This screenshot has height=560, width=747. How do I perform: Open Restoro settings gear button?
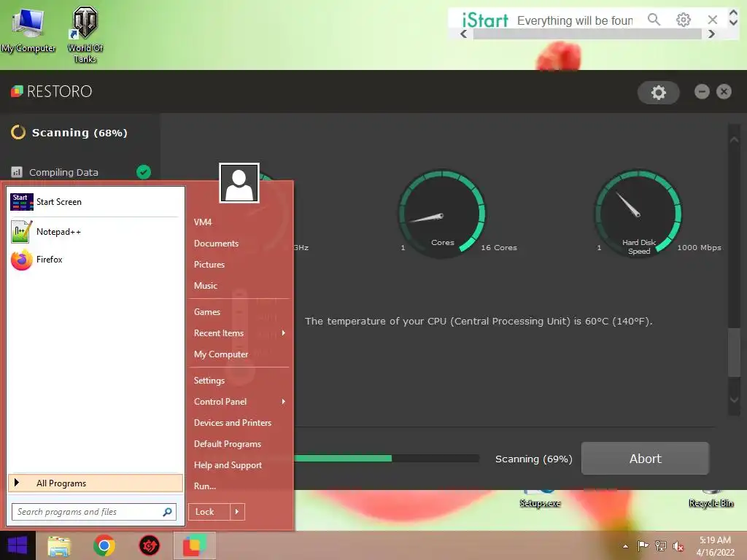coord(659,93)
